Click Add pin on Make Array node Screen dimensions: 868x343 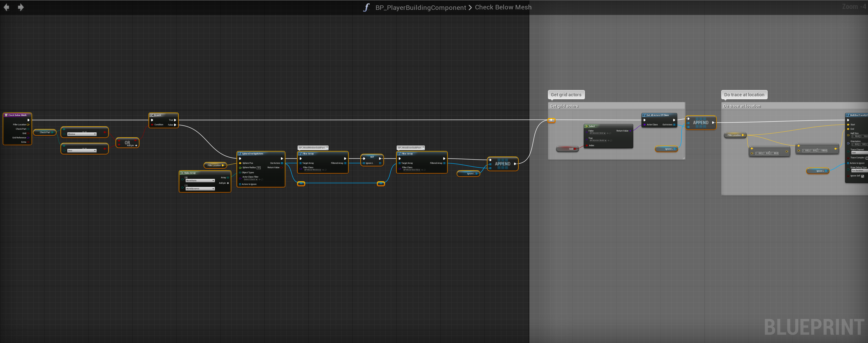pyautogui.click(x=228, y=183)
